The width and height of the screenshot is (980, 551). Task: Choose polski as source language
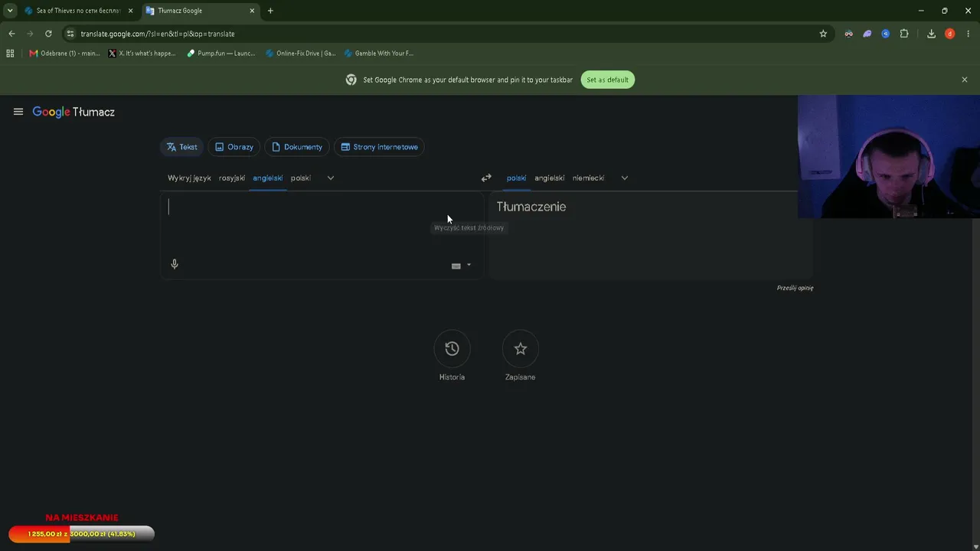301,178
